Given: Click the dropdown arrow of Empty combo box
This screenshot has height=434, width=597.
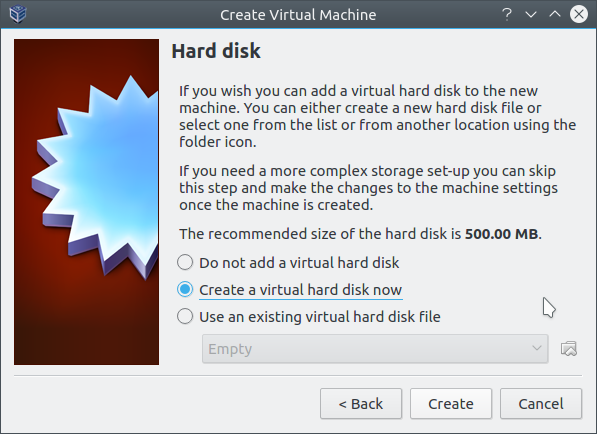Looking at the screenshot, I should tap(537, 348).
